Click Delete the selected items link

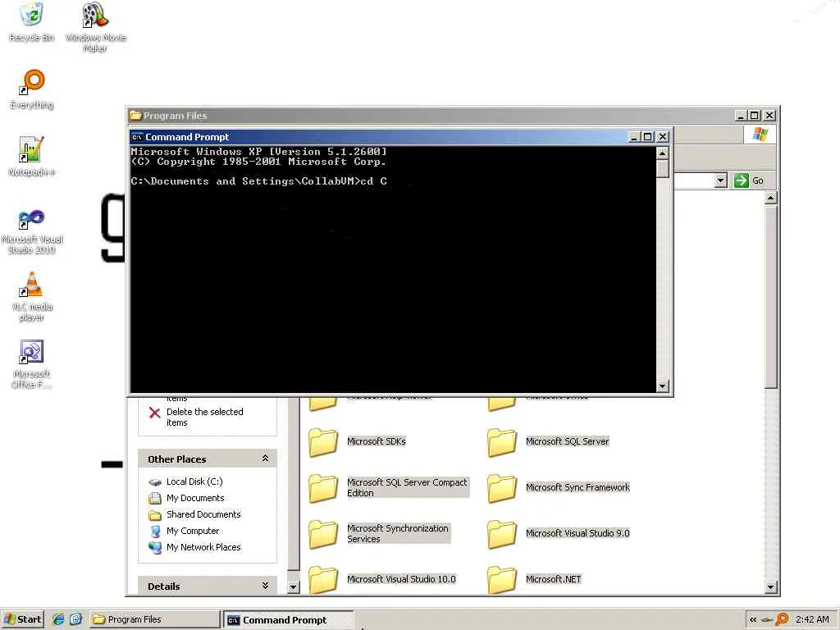(204, 417)
